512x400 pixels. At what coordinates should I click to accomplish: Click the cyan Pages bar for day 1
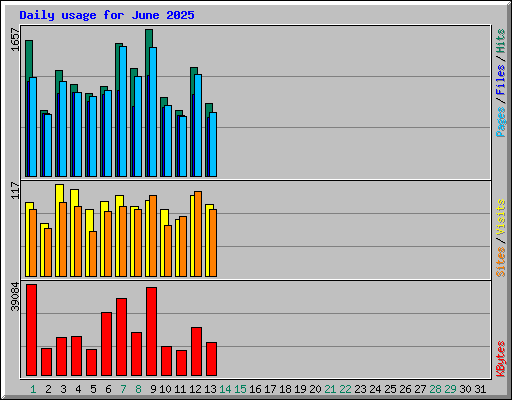tap(33, 127)
